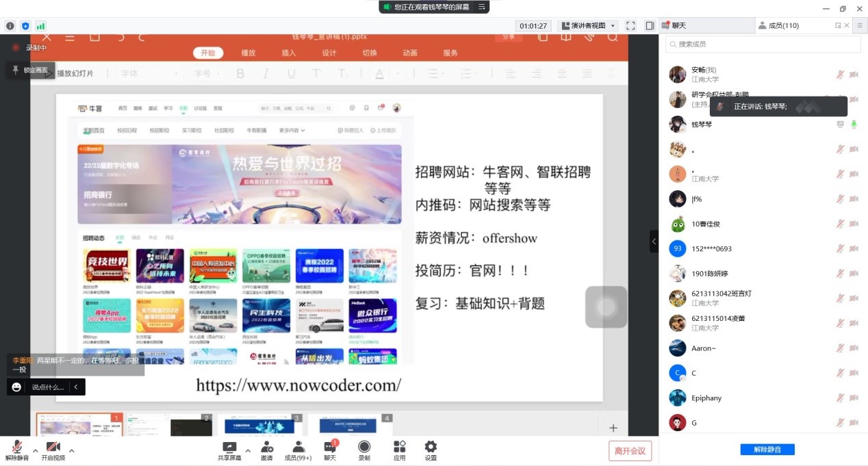Click the 共享屏幕 share screen icon
The height and width of the screenshot is (466, 868).
(229, 447)
